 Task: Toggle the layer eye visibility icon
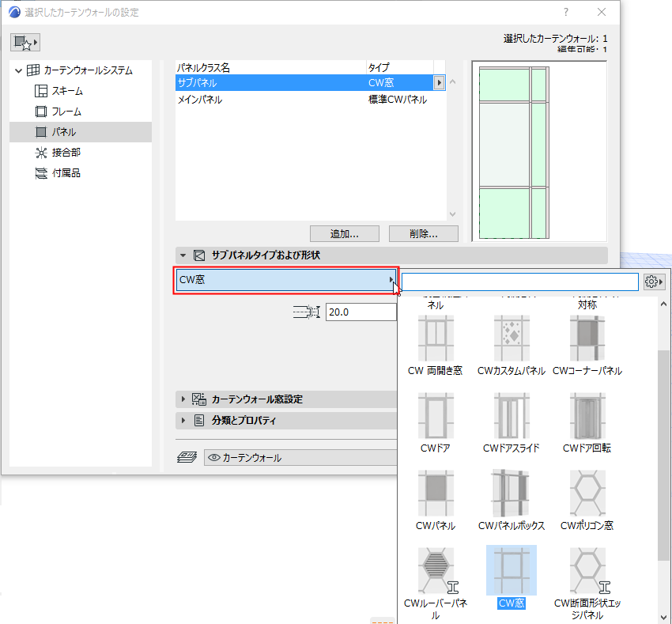(214, 458)
